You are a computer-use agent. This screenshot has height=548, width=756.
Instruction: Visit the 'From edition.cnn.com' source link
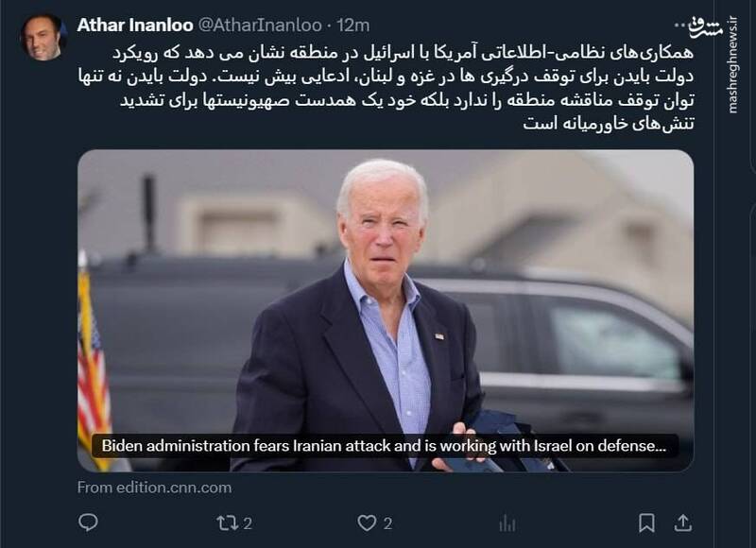point(154,488)
